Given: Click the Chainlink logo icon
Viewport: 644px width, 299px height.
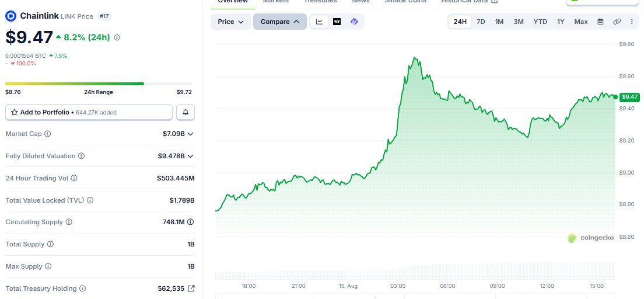Looking at the screenshot, I should click(x=10, y=16).
